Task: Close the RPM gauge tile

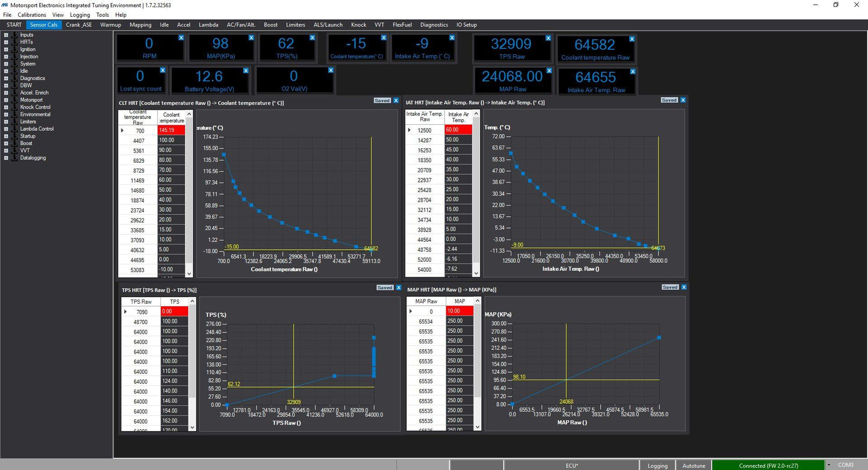Action: point(181,38)
